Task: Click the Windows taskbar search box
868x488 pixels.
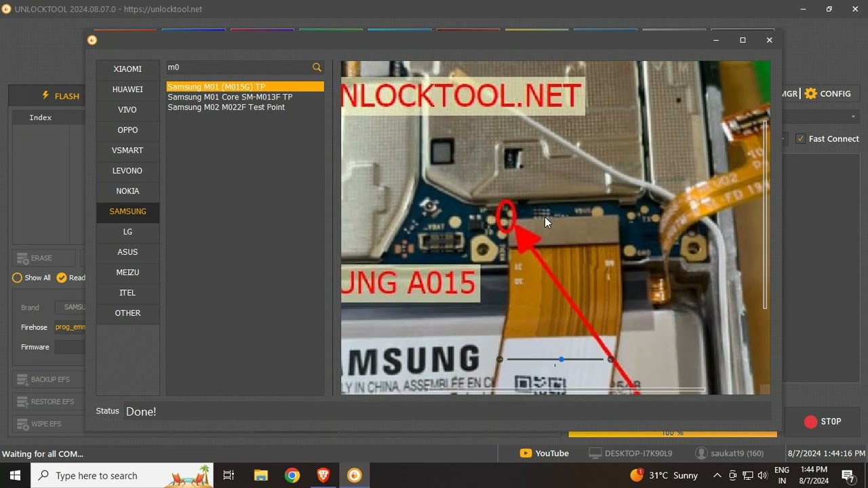Action: (x=122, y=476)
